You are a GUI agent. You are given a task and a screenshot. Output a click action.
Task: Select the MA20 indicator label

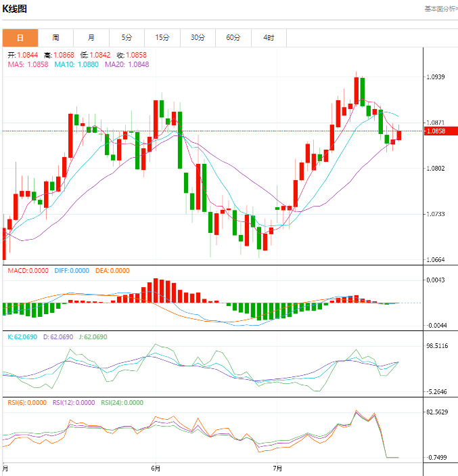click(x=127, y=64)
